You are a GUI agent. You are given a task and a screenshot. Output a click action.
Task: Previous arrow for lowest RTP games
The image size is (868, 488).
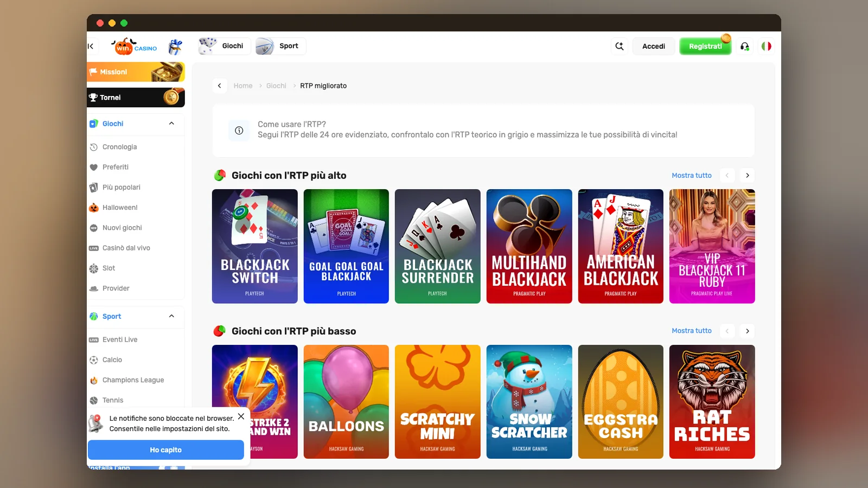pyautogui.click(x=727, y=331)
